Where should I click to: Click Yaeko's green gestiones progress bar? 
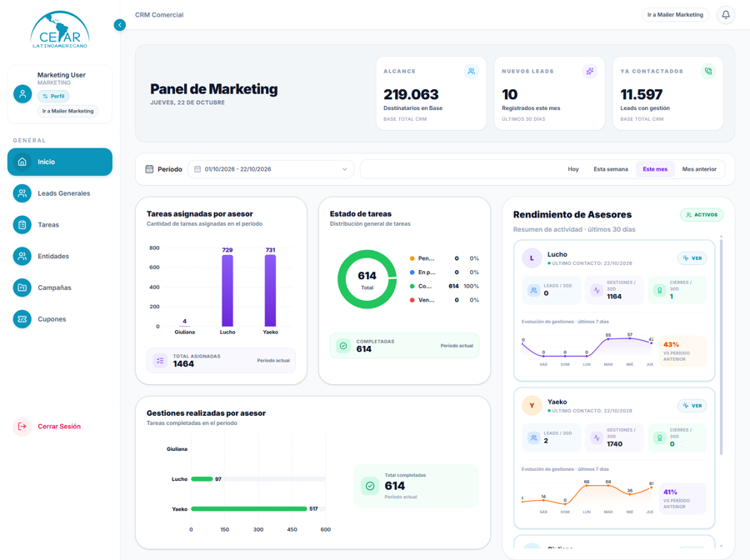(x=248, y=509)
